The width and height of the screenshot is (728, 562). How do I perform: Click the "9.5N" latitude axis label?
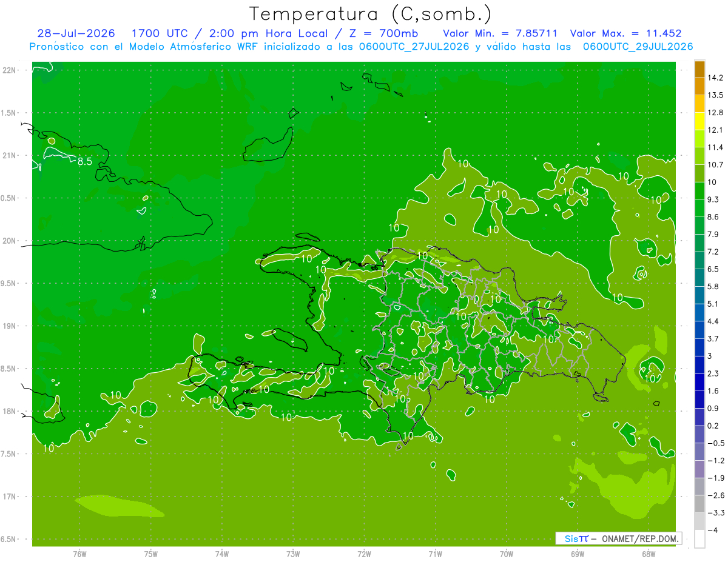point(9,283)
